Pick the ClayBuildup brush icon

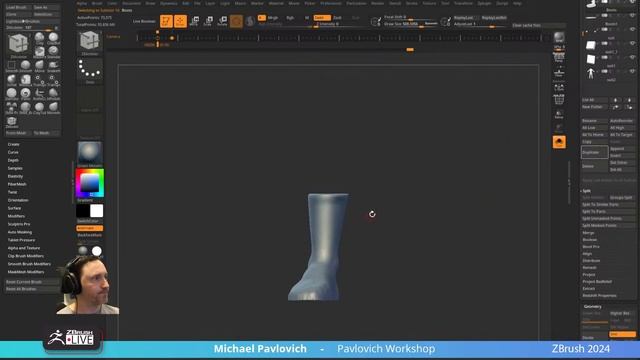pos(53,38)
